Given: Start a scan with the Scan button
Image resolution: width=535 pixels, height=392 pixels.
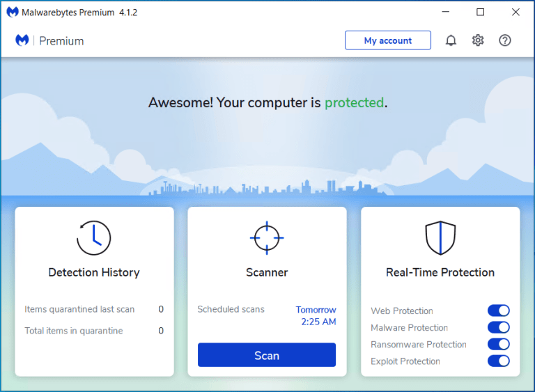Looking at the screenshot, I should pyautogui.click(x=267, y=355).
